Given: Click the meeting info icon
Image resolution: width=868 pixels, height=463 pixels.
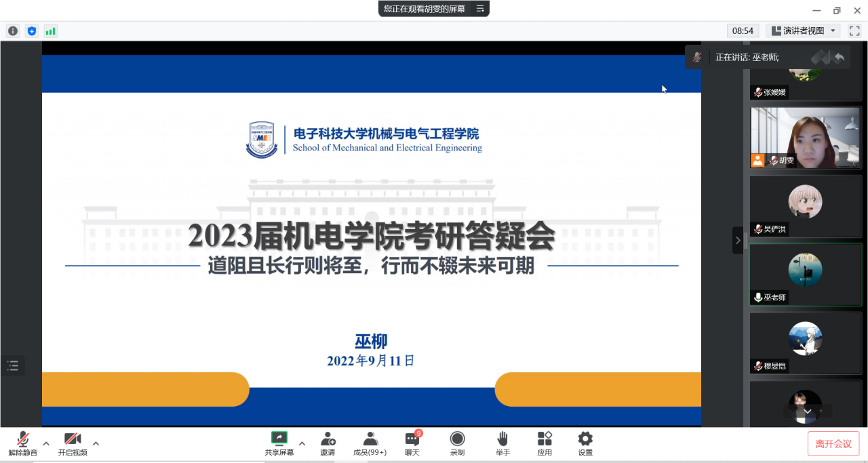Looking at the screenshot, I should point(13,31).
